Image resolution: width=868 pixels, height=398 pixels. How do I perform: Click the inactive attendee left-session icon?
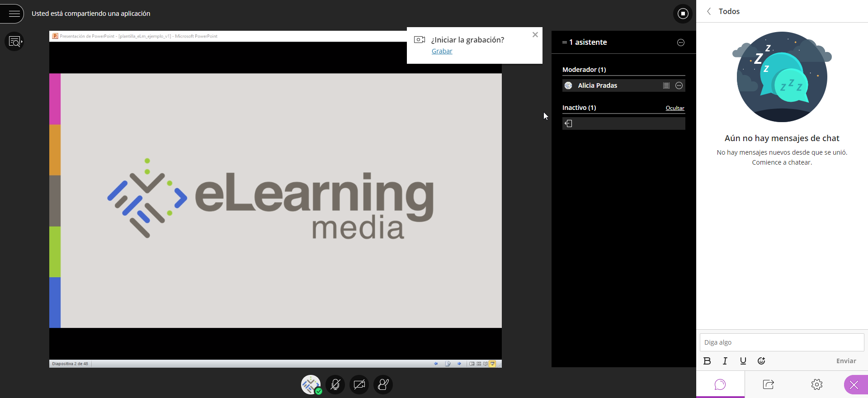569,123
